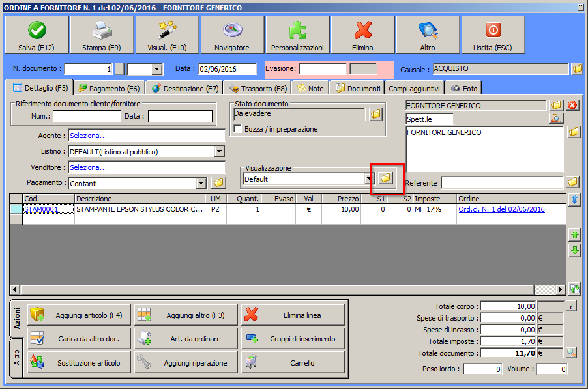Click the Spese di trasporto field
Viewport: 588px width, 389px height.
coord(508,318)
